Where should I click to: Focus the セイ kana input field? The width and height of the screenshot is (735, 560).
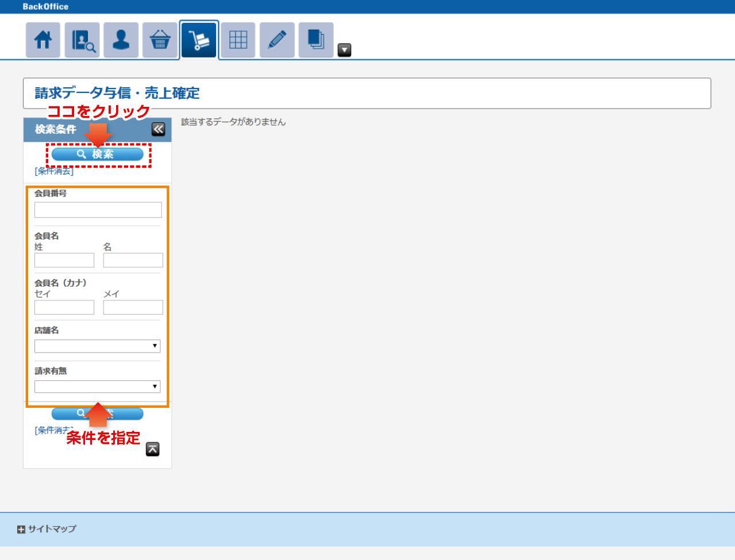(x=64, y=307)
